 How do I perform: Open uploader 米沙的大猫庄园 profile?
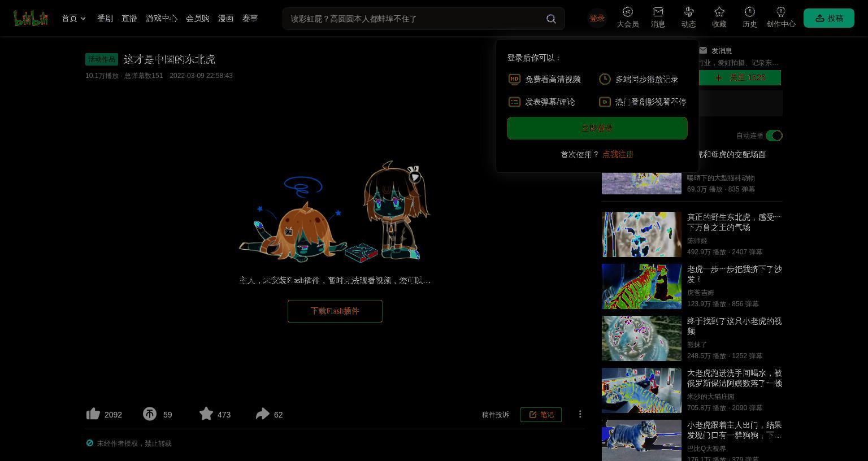(711, 397)
